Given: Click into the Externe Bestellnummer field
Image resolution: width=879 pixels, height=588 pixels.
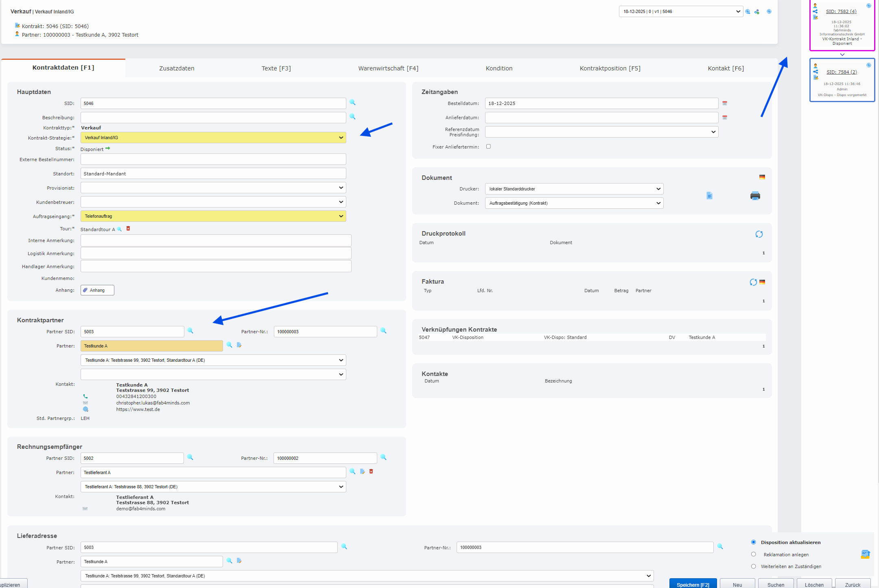Looking at the screenshot, I should [213, 159].
